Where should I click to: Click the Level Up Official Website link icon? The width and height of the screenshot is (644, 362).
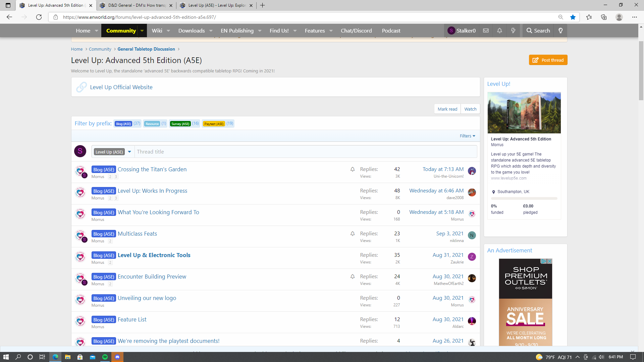click(x=82, y=87)
